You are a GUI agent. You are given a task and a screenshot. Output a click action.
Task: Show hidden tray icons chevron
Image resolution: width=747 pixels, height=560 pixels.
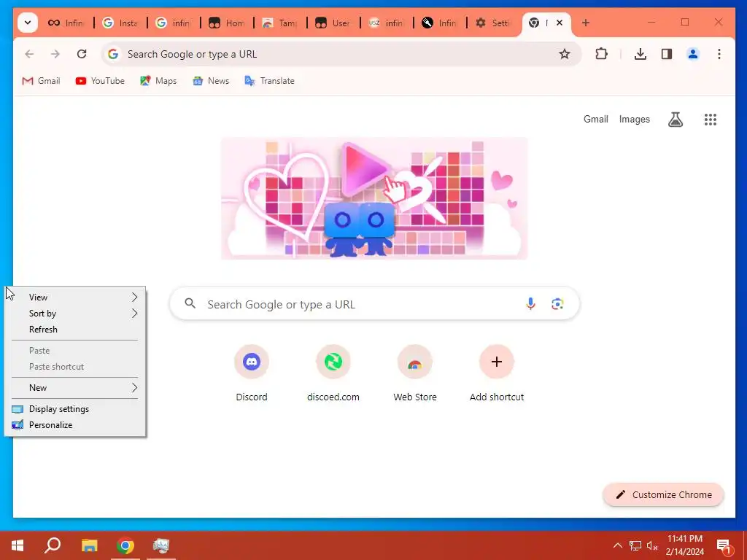coord(617,545)
